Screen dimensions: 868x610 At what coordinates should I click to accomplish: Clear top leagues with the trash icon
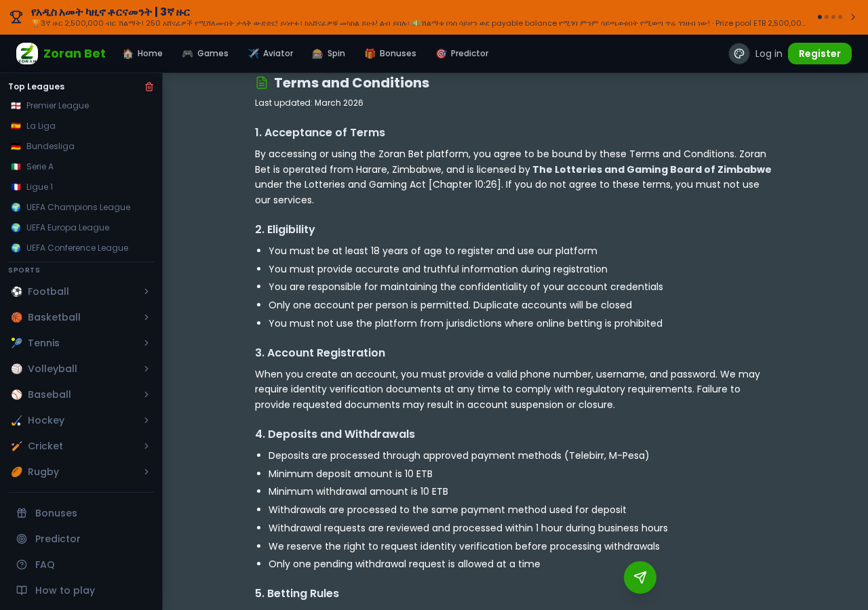[149, 87]
